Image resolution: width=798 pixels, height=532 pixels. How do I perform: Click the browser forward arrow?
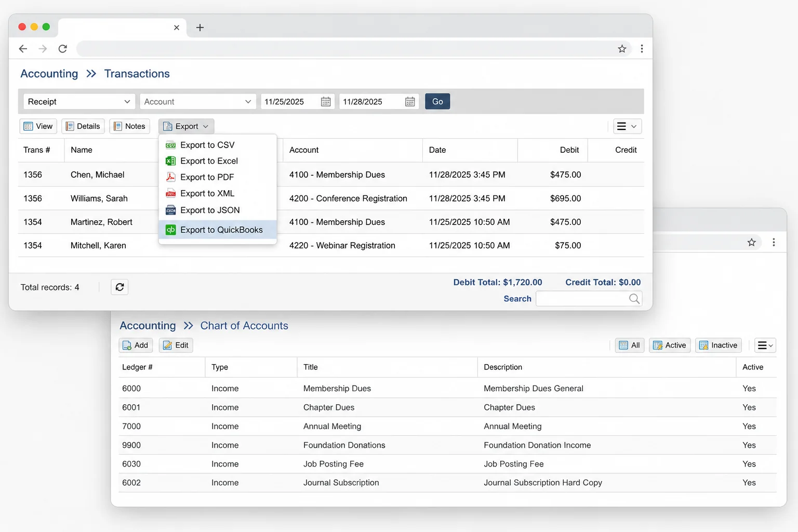coord(43,49)
